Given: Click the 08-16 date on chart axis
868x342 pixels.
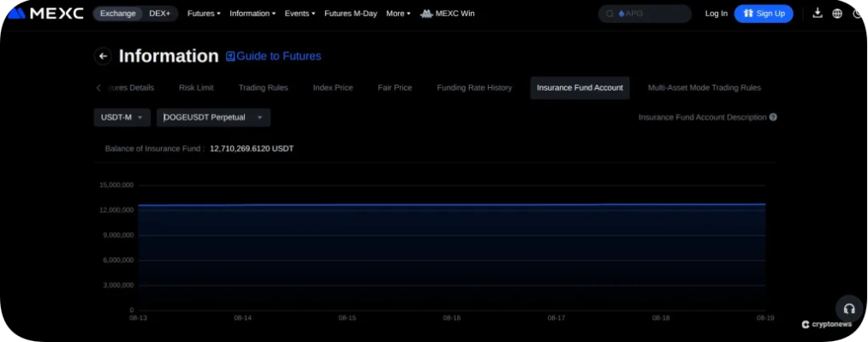Looking at the screenshot, I should [x=452, y=318].
